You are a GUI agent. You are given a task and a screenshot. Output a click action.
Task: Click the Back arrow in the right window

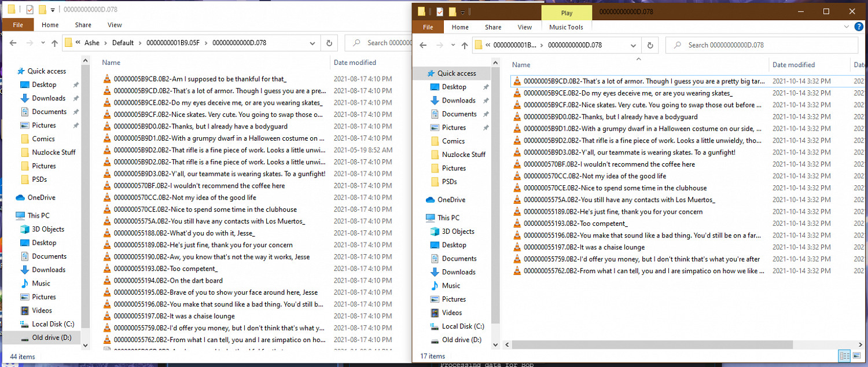coord(423,45)
